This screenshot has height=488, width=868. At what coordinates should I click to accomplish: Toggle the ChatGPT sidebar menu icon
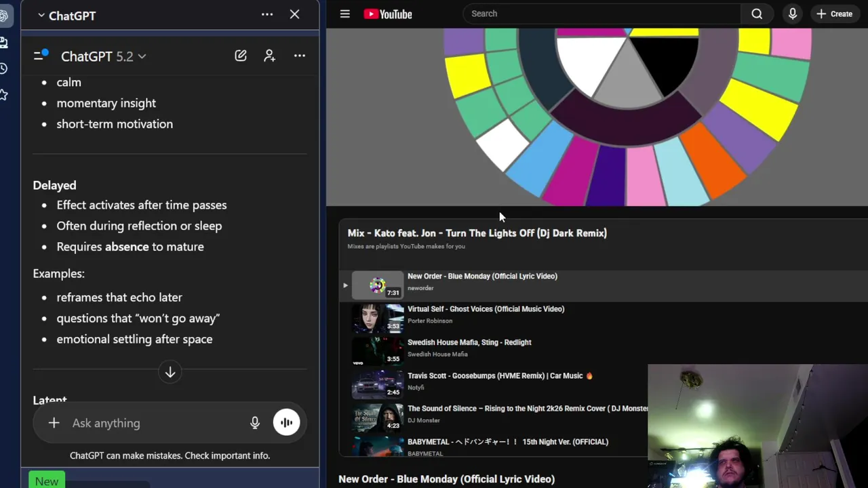(41, 56)
